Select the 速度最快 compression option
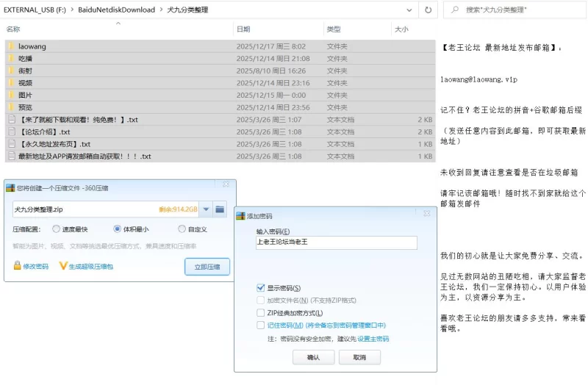Screen dimensions: 588x385 56,229
